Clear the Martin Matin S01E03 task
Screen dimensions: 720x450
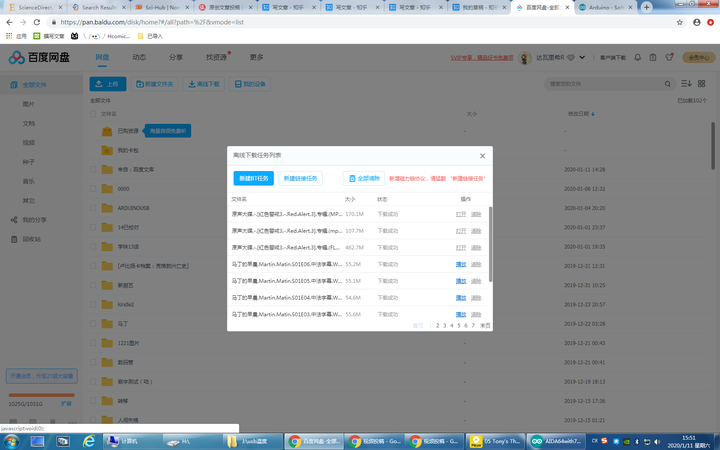(x=476, y=315)
